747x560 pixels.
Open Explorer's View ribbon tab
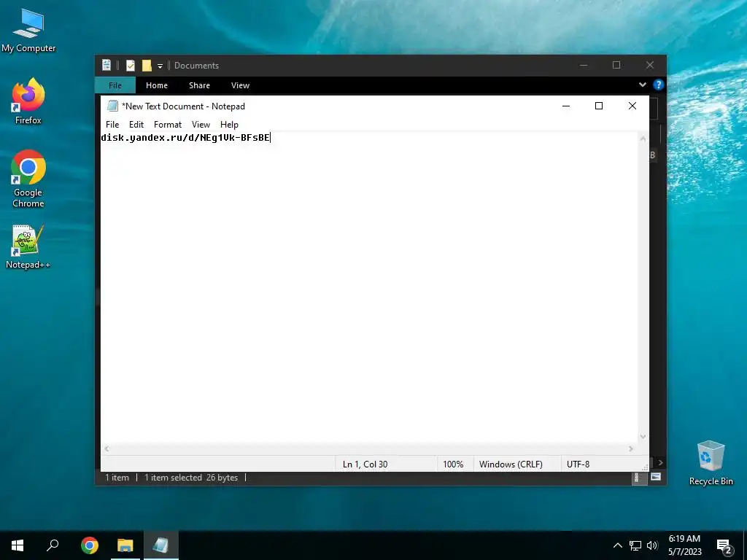click(x=240, y=85)
